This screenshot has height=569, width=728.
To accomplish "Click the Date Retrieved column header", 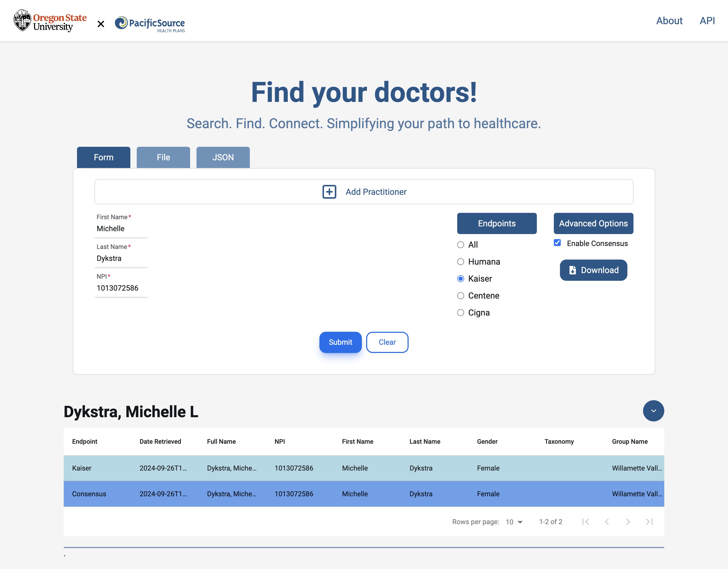I will [160, 441].
